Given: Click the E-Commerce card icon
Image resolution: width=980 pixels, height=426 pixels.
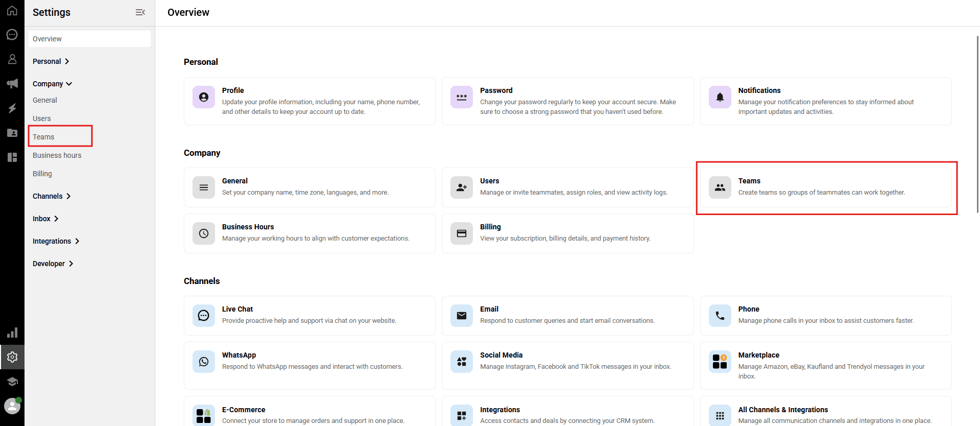Looking at the screenshot, I should [x=204, y=415].
